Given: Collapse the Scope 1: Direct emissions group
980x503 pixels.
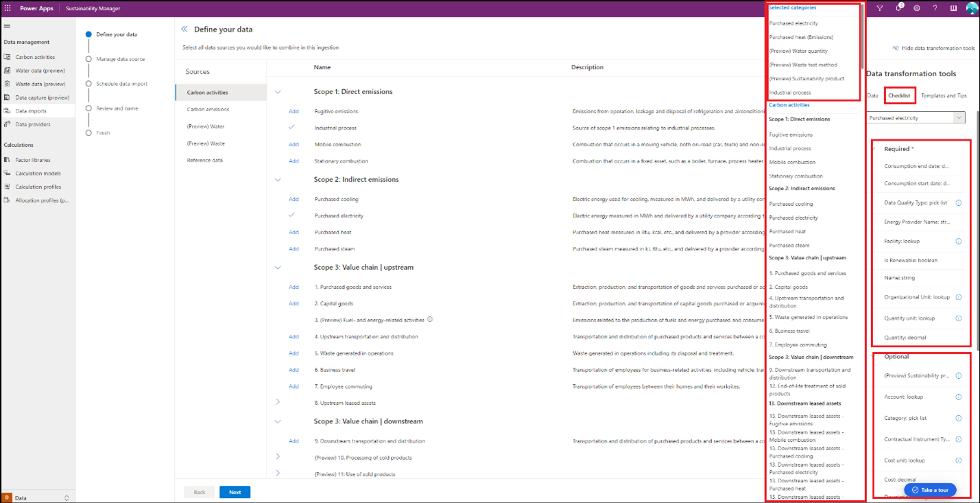Looking at the screenshot, I should point(278,92).
